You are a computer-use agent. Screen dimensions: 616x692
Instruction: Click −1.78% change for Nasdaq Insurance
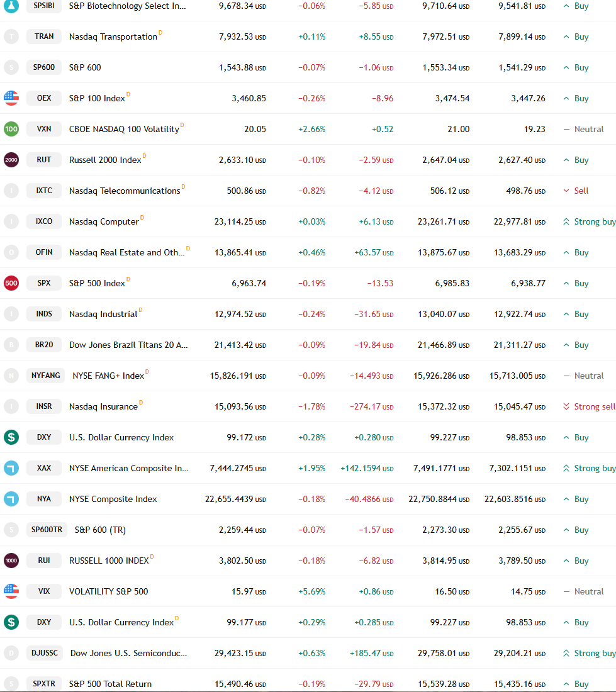click(312, 406)
